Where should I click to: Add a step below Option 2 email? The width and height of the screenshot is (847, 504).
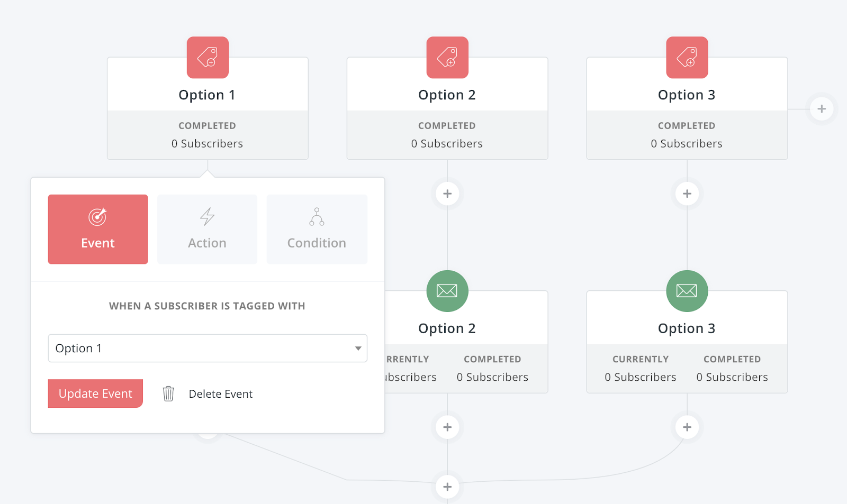[x=447, y=427]
